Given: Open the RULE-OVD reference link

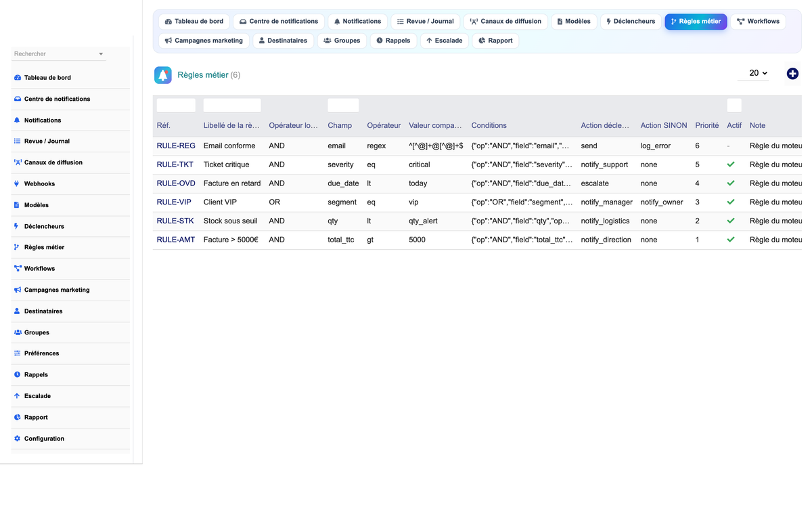Looking at the screenshot, I should click(176, 183).
